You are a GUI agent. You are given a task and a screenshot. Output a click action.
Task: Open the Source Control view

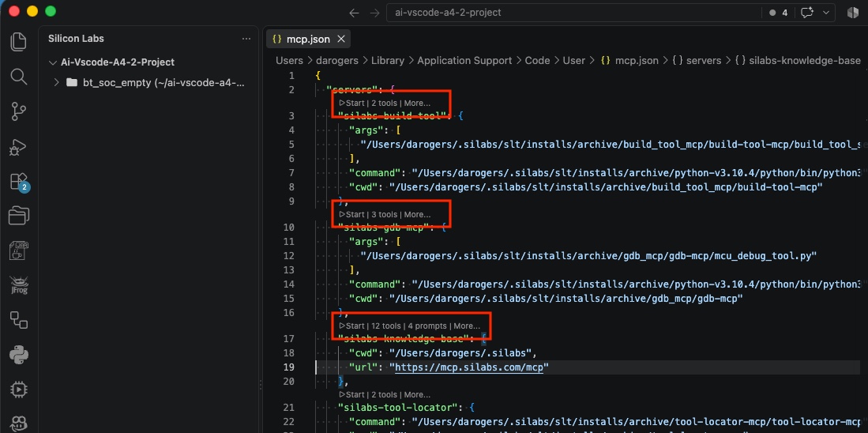coord(19,112)
